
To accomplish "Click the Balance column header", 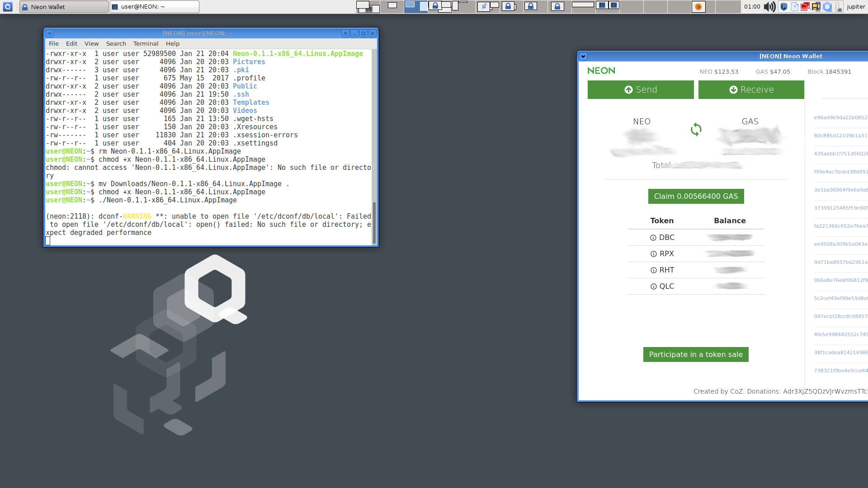I will click(x=730, y=221).
